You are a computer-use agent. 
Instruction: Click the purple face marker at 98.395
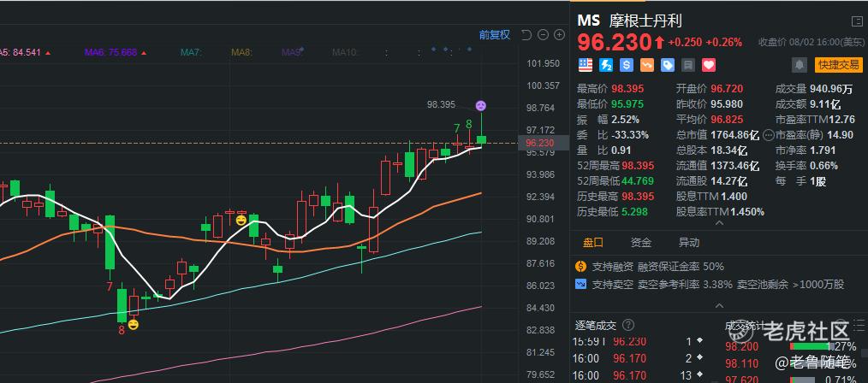(481, 105)
